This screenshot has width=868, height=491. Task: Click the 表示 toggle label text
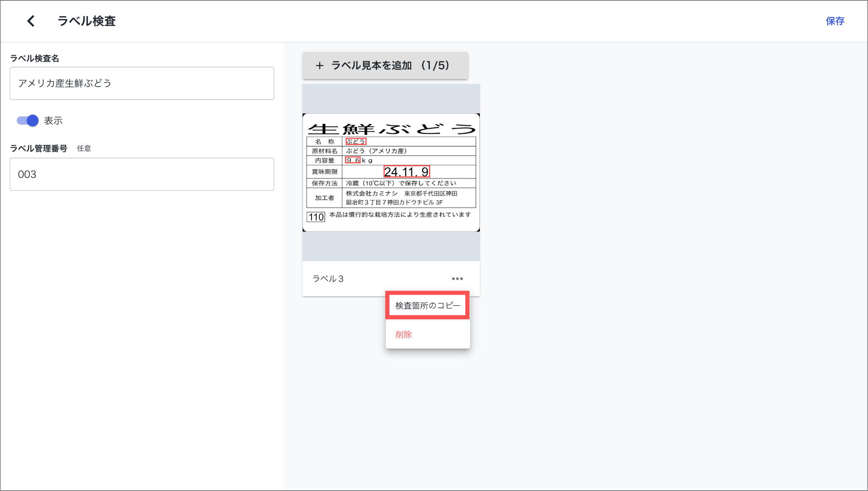pos(53,121)
